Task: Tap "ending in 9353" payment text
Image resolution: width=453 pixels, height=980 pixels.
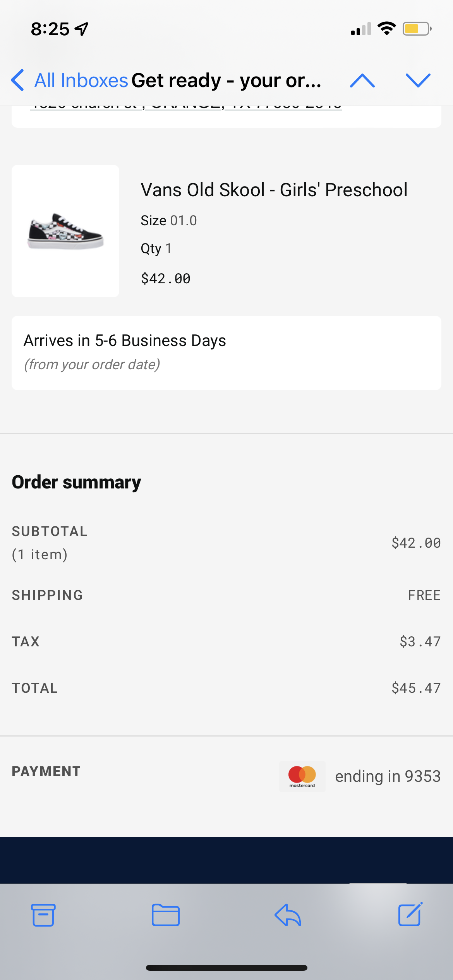Action: pyautogui.click(x=388, y=776)
